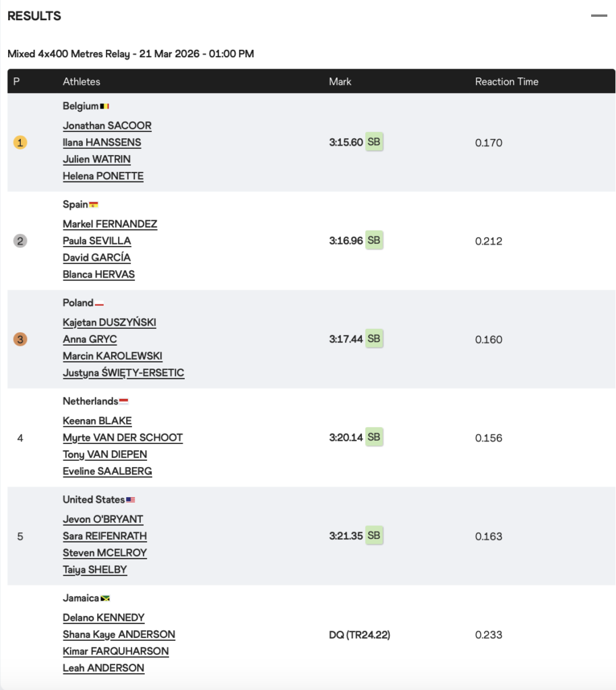Click the United States flag icon
The height and width of the screenshot is (690, 616).
tap(130, 500)
